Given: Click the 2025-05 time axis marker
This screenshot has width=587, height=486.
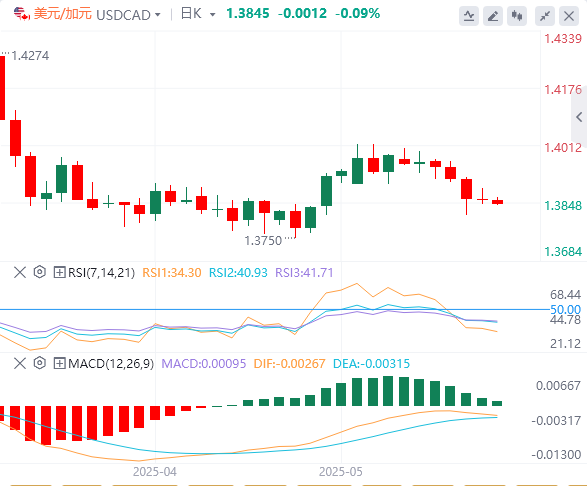Looking at the screenshot, I should [341, 472].
